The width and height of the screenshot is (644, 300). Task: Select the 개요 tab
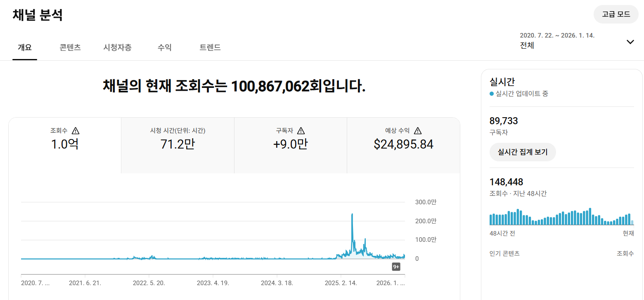(x=25, y=47)
